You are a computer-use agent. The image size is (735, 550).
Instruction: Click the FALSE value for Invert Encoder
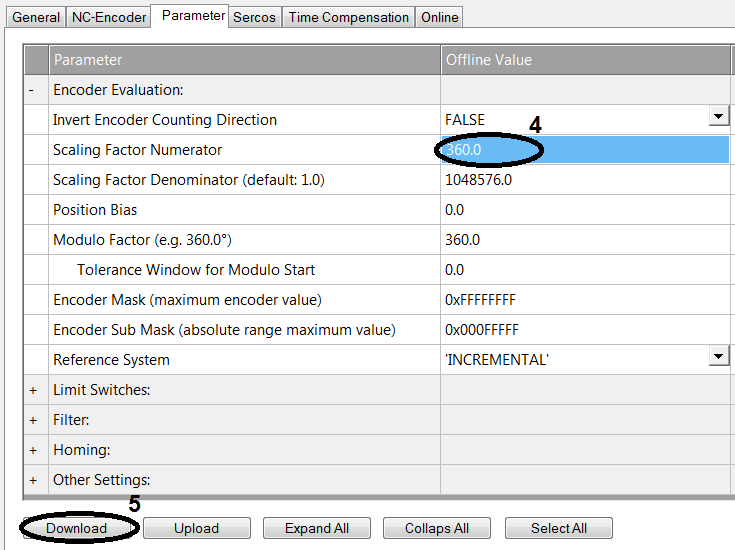pos(465,120)
